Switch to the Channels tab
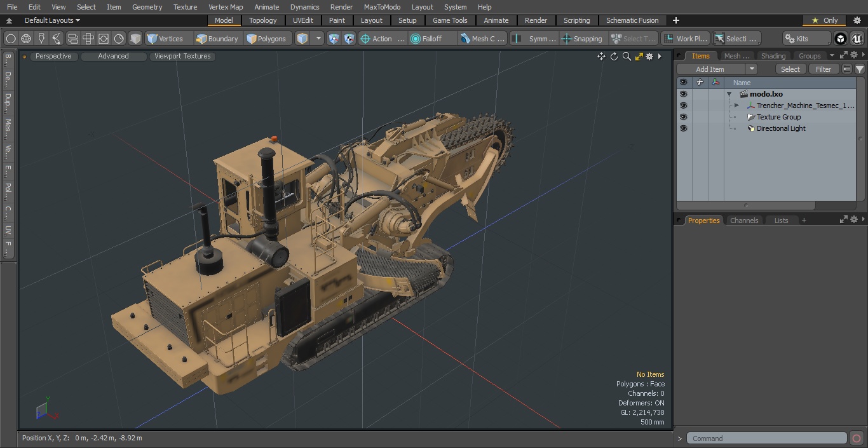This screenshot has width=868, height=448. point(744,221)
